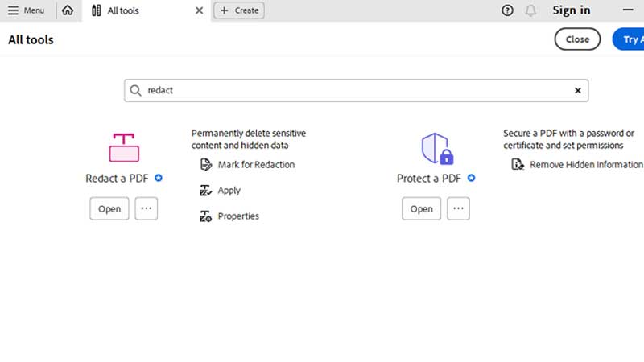Open the hamburger Menu
644x362 pixels.
click(x=26, y=10)
